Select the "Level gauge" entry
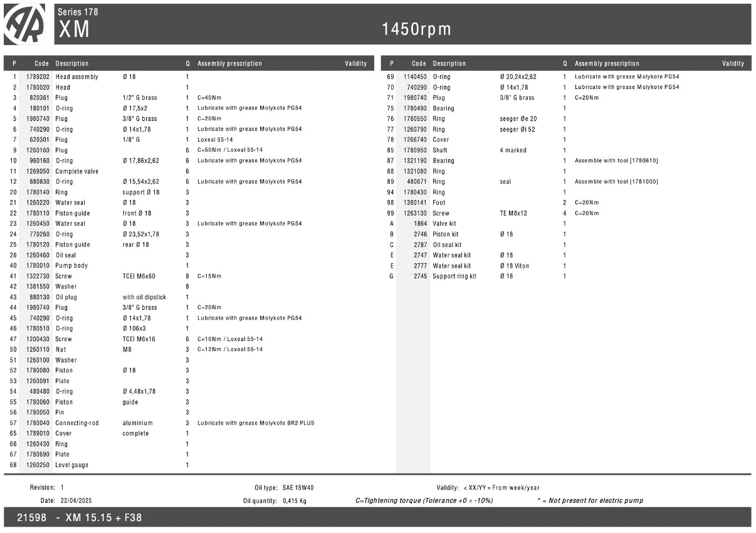The height and width of the screenshot is (533, 756). (x=71, y=465)
